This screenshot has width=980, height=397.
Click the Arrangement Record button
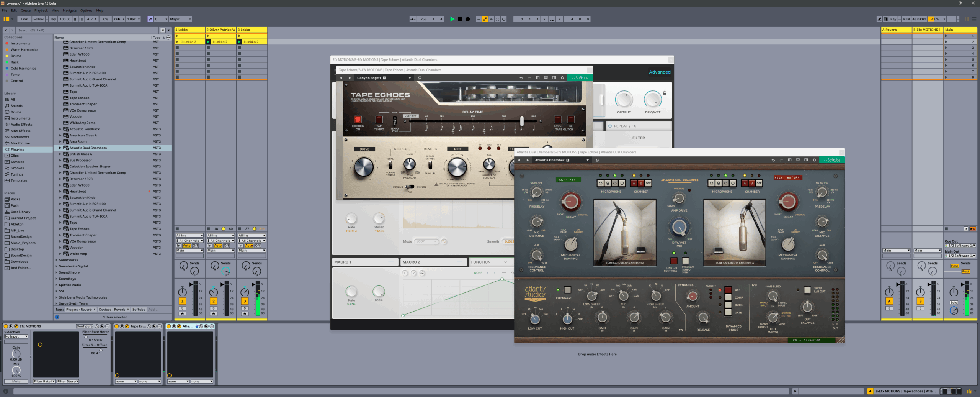pyautogui.click(x=467, y=19)
